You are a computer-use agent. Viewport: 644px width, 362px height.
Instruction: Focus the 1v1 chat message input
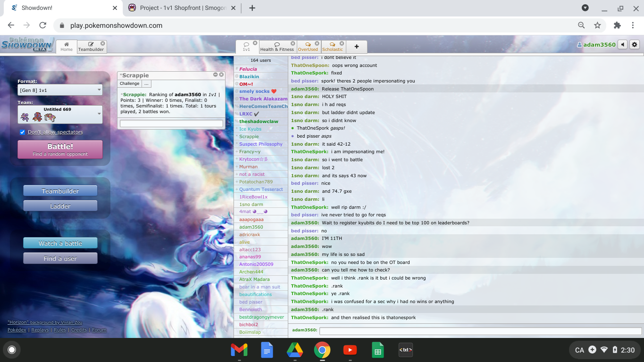(x=480, y=331)
